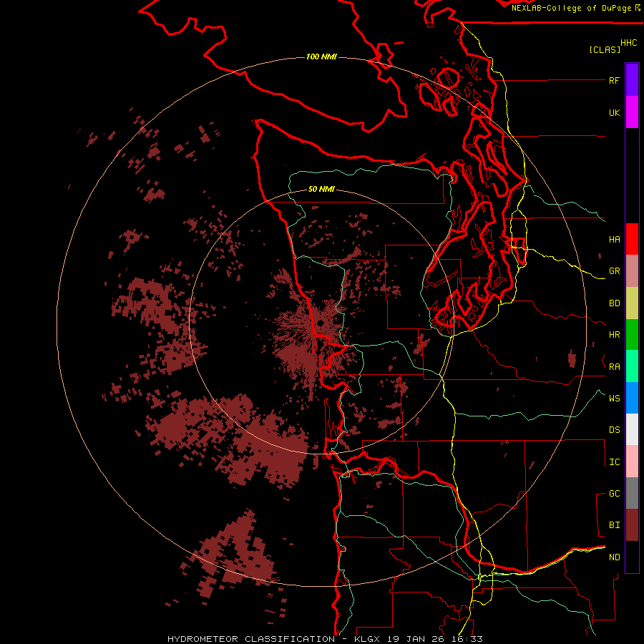644x644 pixels.
Task: Click the radar site center dot
Action: pos(320,324)
